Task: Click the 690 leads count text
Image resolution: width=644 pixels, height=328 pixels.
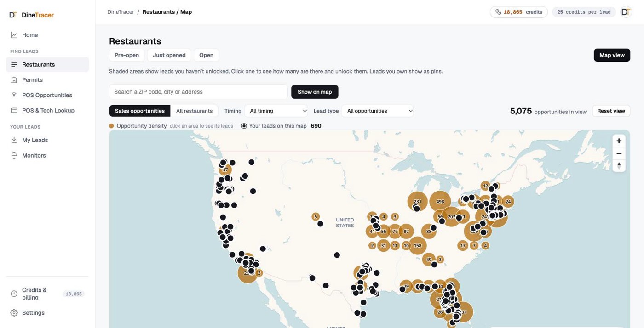Action: [316, 126]
